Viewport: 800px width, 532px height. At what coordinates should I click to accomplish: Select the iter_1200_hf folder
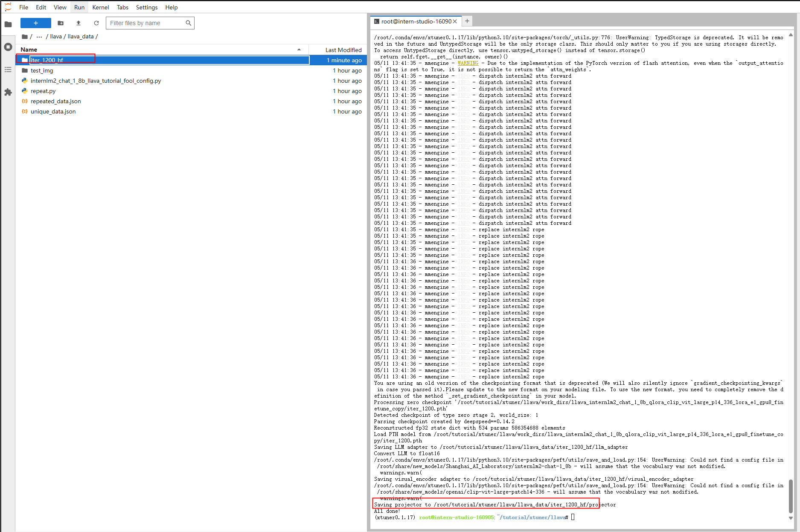pyautogui.click(x=191, y=60)
